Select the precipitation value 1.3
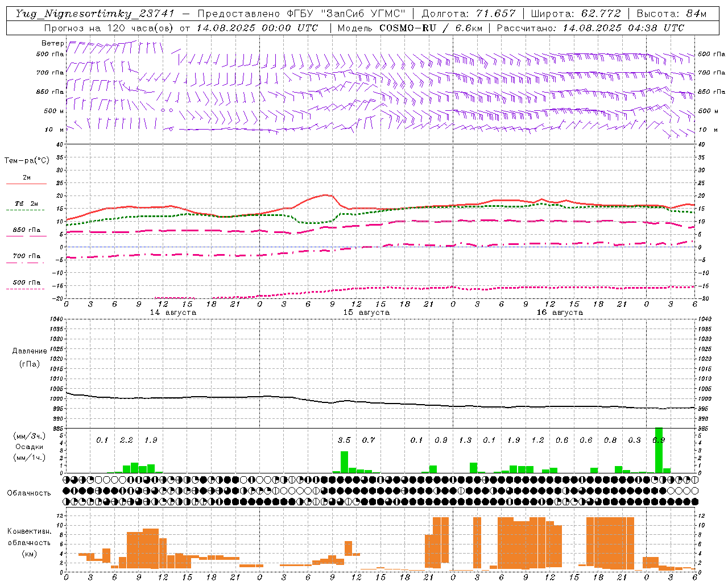The image size is (728, 582). [465, 440]
